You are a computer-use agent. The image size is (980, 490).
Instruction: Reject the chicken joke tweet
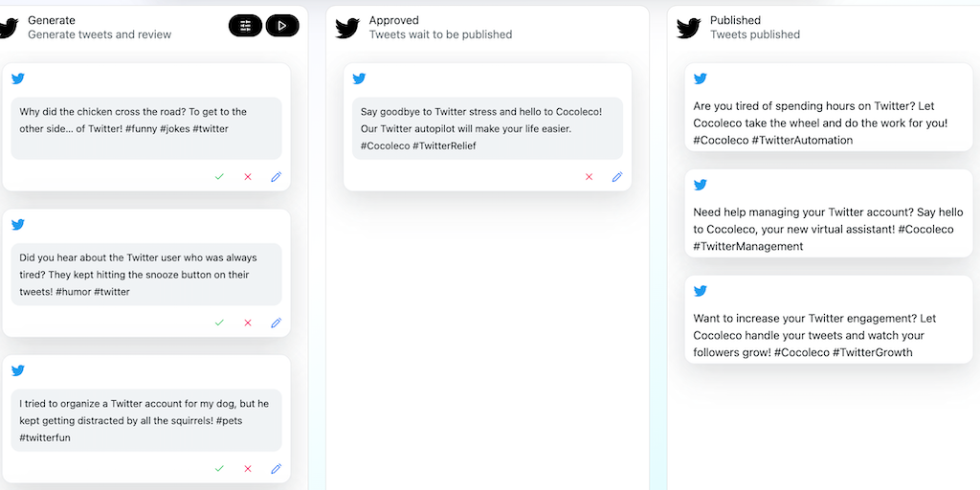248,177
